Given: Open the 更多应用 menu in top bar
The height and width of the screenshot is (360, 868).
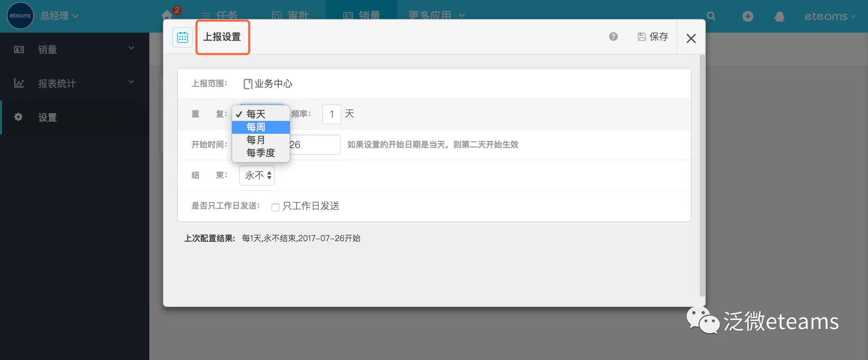Looking at the screenshot, I should [x=436, y=15].
